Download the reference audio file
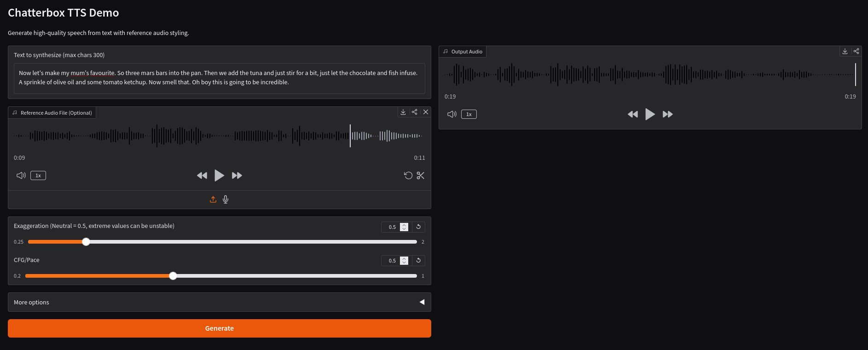 click(x=403, y=112)
